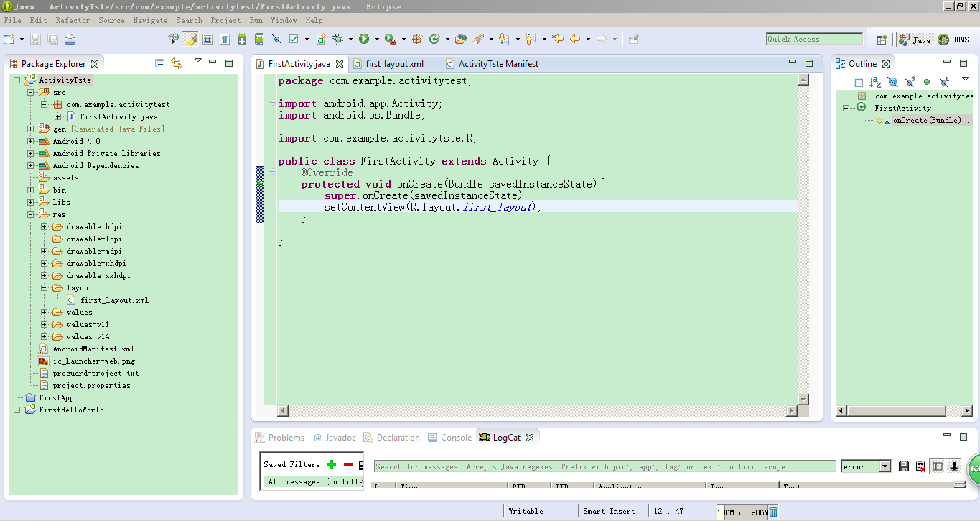This screenshot has height=521, width=980.
Task: Click the LogCat message search field
Action: (x=605, y=466)
